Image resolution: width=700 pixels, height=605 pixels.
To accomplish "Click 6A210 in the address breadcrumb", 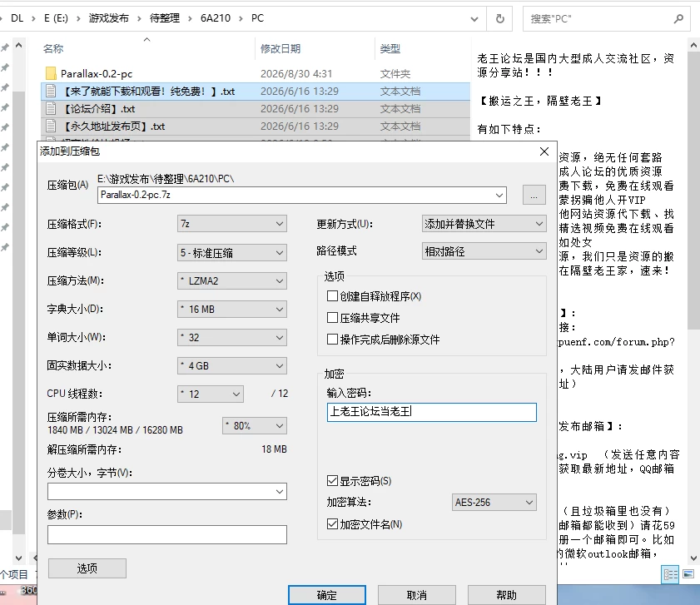I will 216,18.
